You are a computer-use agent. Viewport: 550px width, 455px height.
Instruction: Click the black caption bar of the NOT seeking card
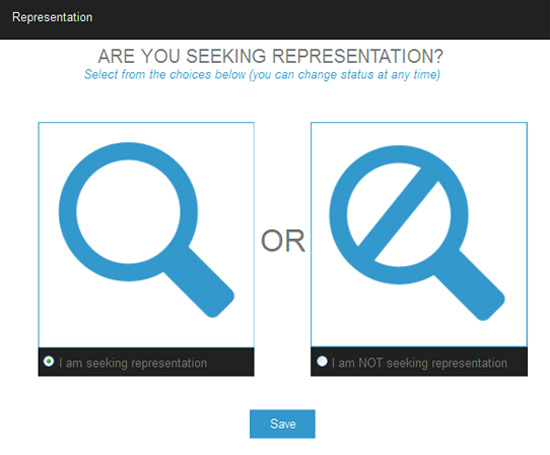click(419, 362)
